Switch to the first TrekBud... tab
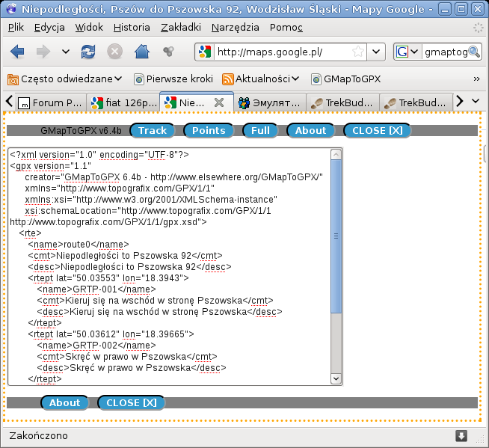This screenshot has height=448, width=489. pos(342,102)
